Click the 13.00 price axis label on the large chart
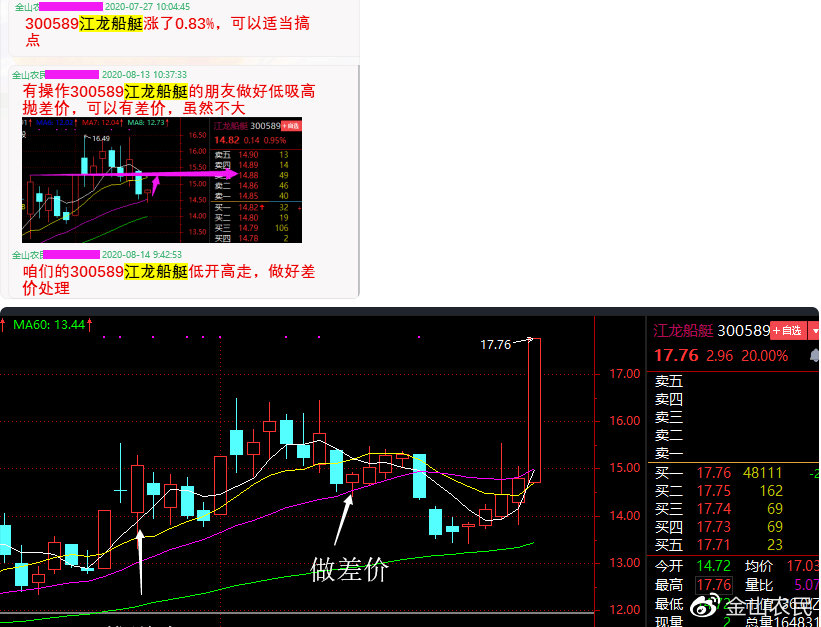The height and width of the screenshot is (627, 821). 625,563
